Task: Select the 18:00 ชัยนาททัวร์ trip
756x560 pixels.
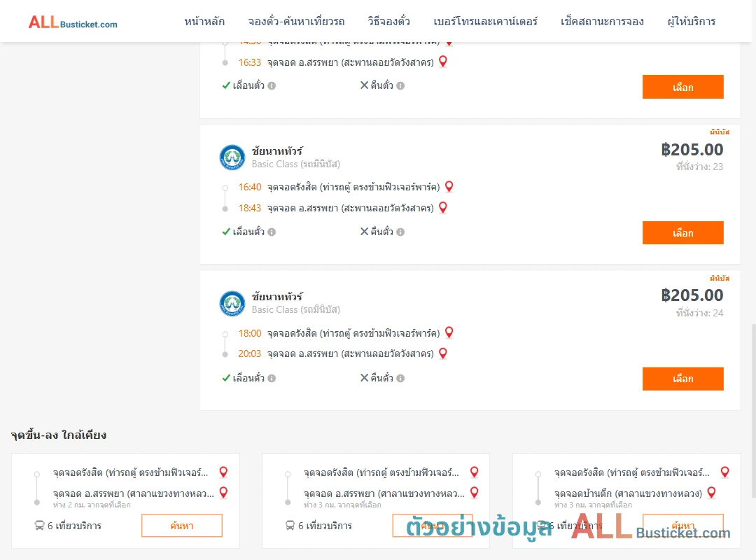Action: pos(682,379)
